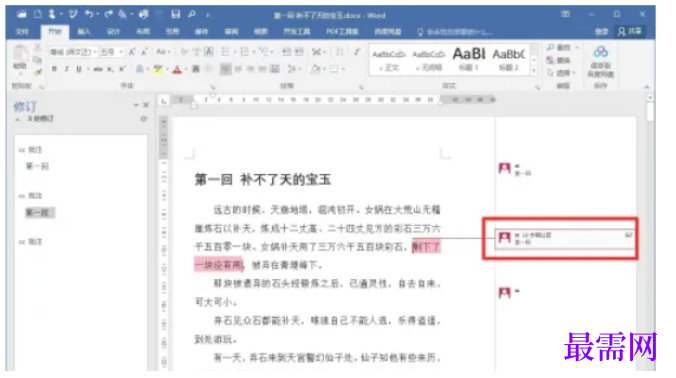Toggle Strikethrough (abc) formatting

point(98,69)
